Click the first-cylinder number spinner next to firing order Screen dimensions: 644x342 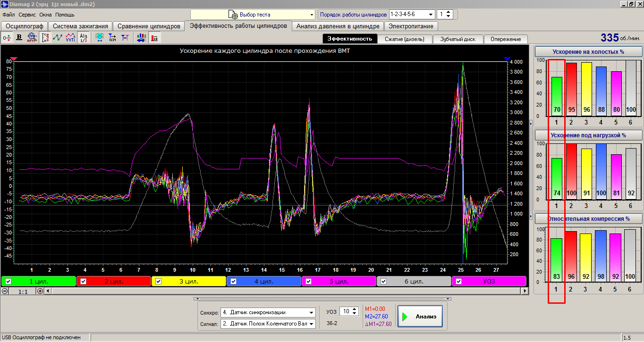(445, 15)
